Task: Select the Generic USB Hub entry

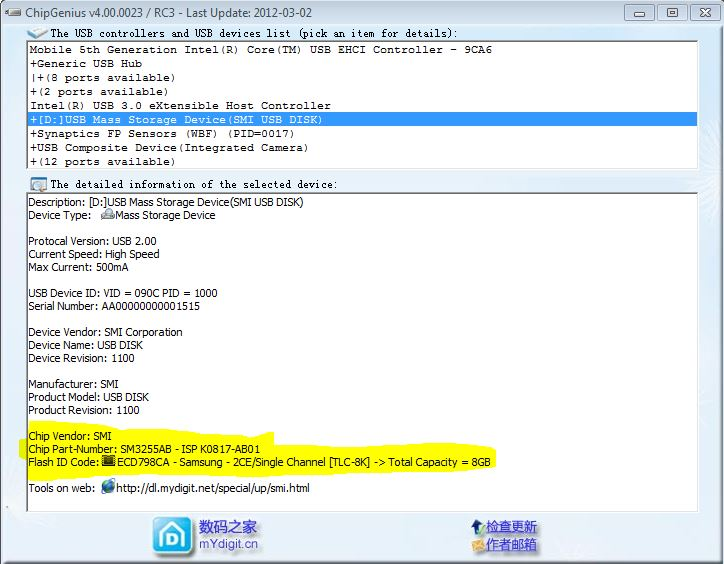Action: tap(362, 63)
